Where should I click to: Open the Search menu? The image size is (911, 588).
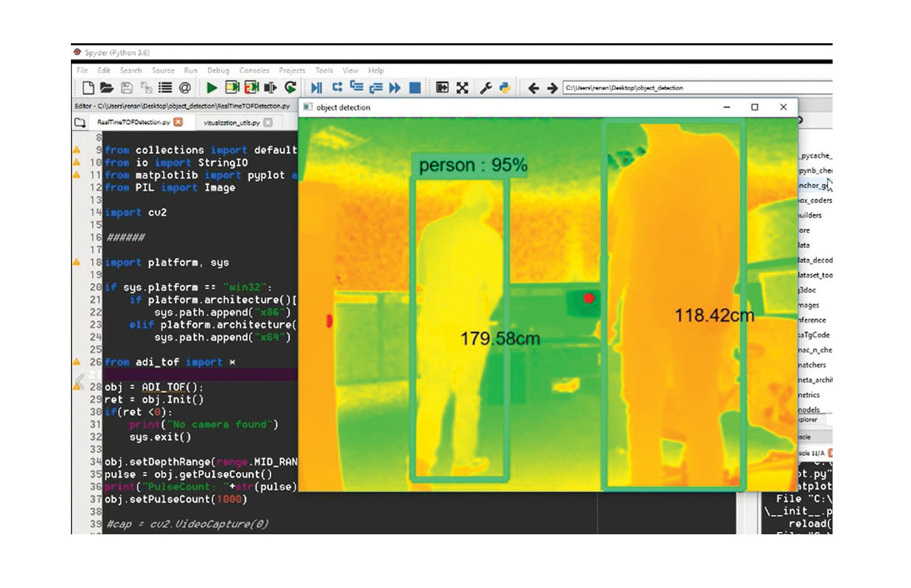point(131,70)
